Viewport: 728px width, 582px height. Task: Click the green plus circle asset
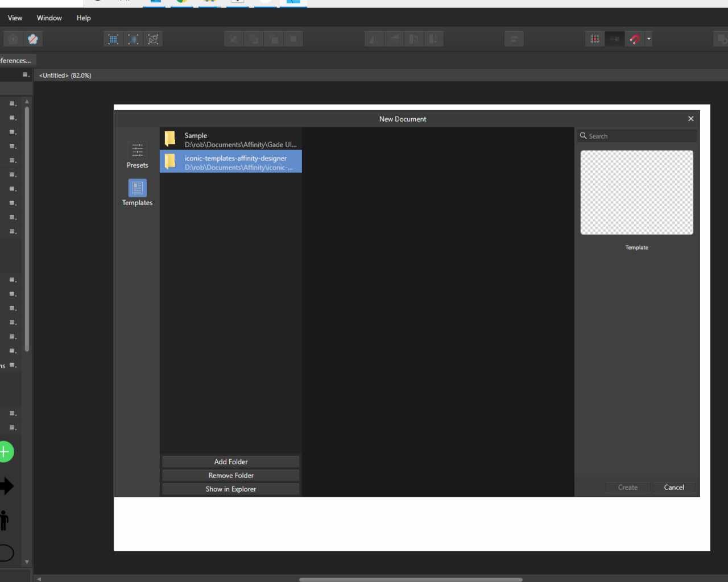[5, 452]
